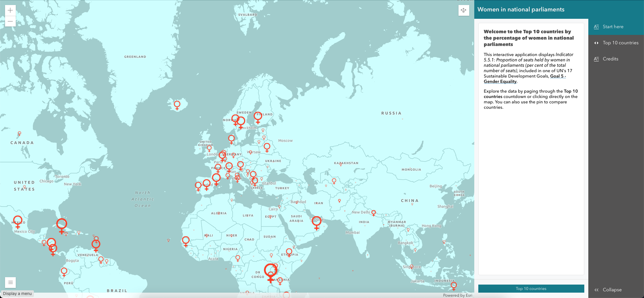This screenshot has height=298, width=644.
Task: Select the Spain marker near Madrid
Action: click(x=207, y=185)
